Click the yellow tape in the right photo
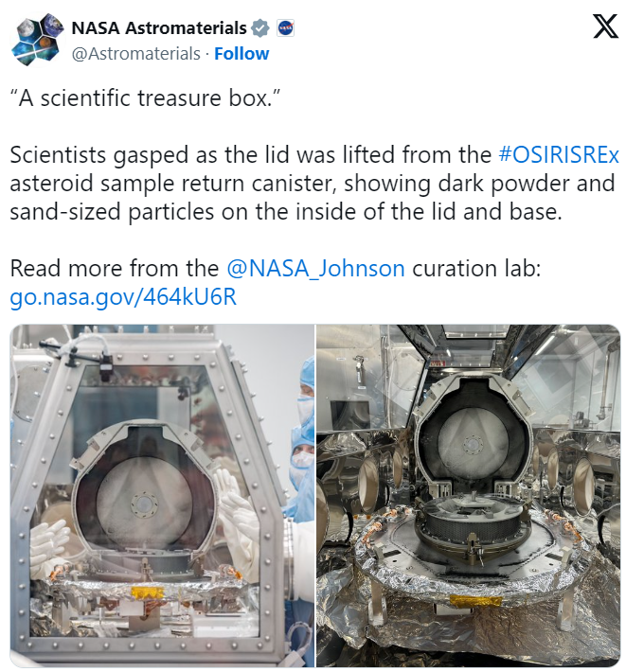 tap(475, 602)
